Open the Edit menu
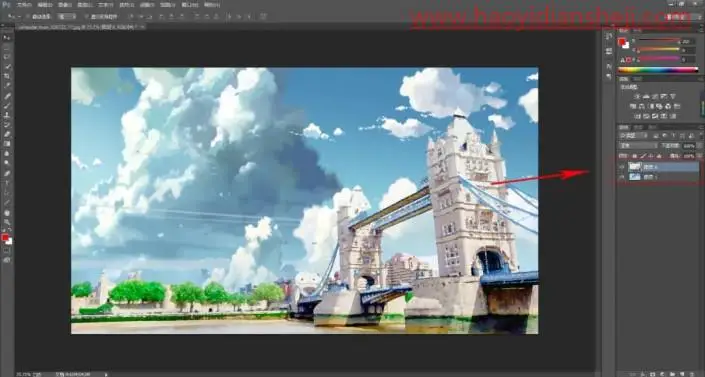The height and width of the screenshot is (377, 705). pos(45,5)
